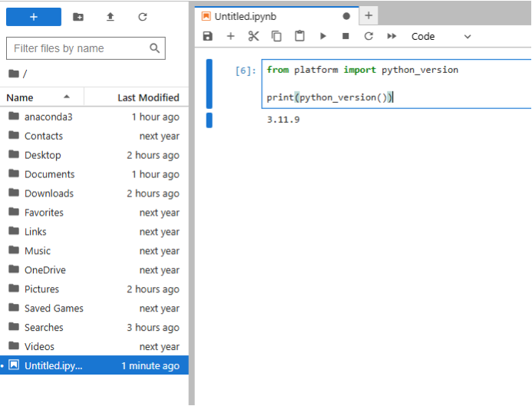Cut the selected cell with scissors icon

tap(253, 36)
